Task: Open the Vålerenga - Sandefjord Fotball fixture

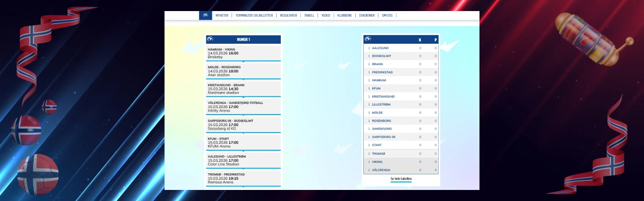Action: click(244, 107)
